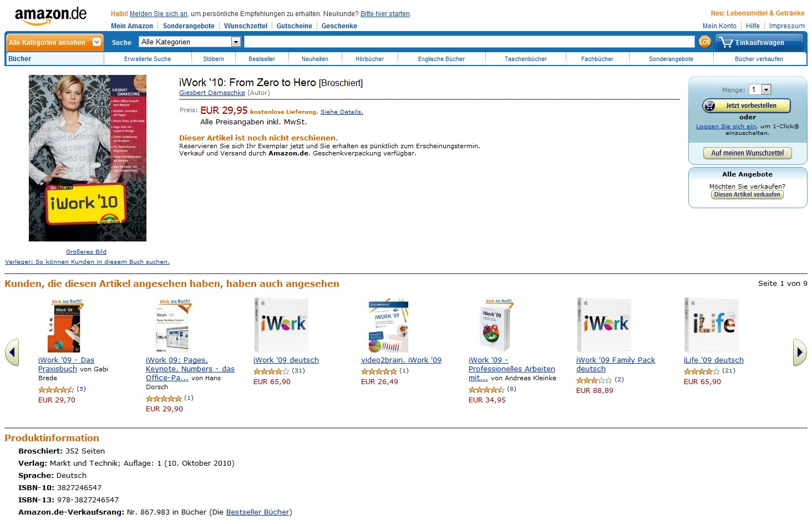
Task: Click the Mein Konto menu link
Action: click(x=719, y=26)
